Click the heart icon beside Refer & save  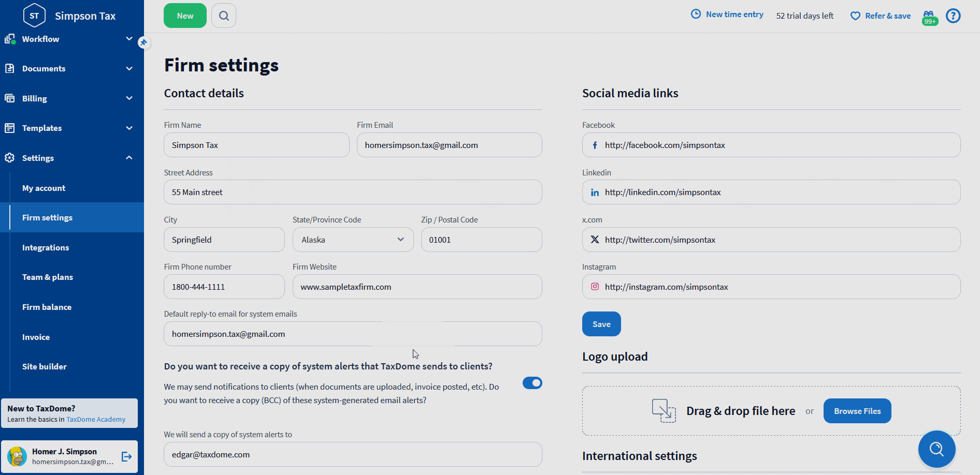click(x=855, y=16)
